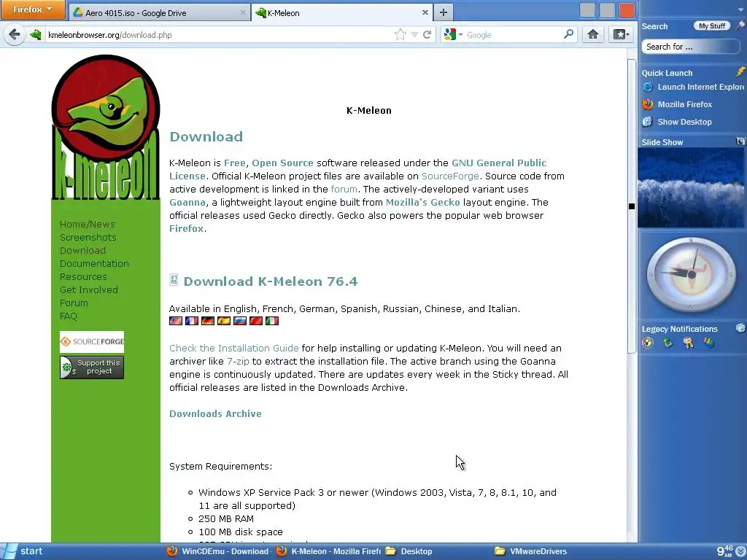This screenshot has width=747, height=560.
Task: Follow the Download K-Meleon 76.4 link
Action: point(270,281)
